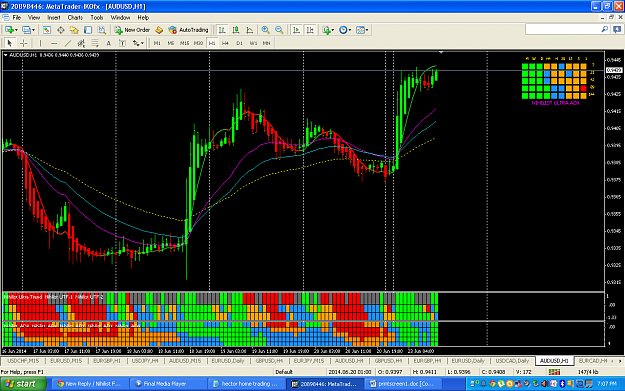
Task: Open the Data Window crosshair-target icon
Action: pyautogui.click(x=61, y=30)
